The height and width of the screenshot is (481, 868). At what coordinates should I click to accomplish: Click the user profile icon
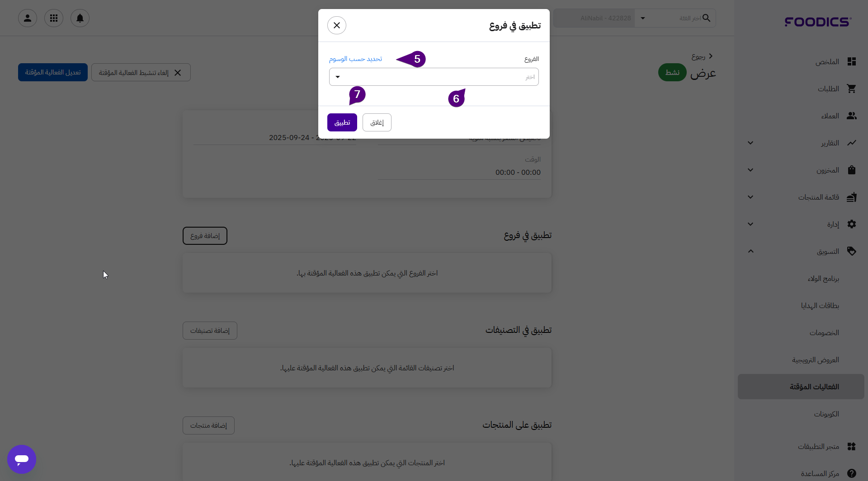pyautogui.click(x=28, y=18)
